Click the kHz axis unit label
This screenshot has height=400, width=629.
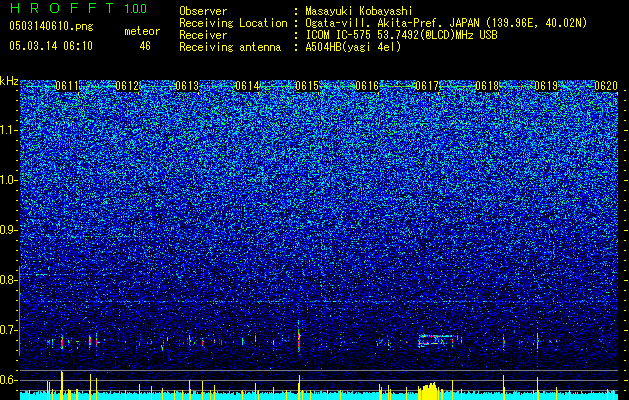click(x=9, y=81)
